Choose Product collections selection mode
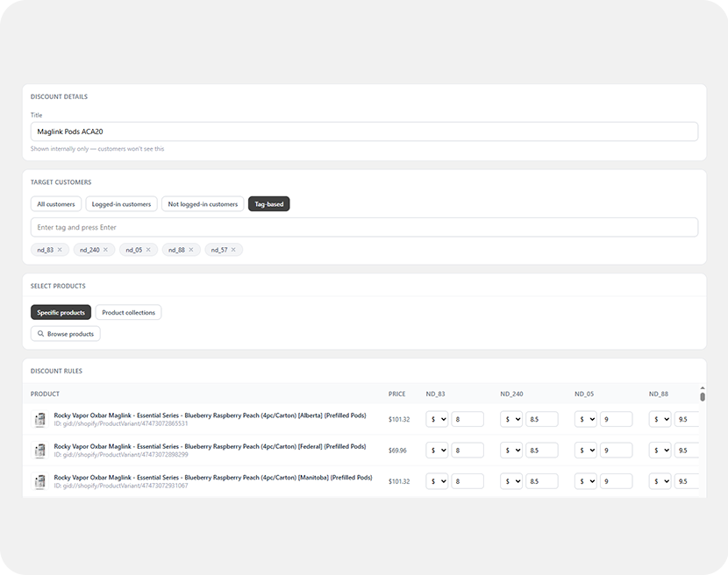Viewport: 728px width, 575px height. tap(128, 312)
